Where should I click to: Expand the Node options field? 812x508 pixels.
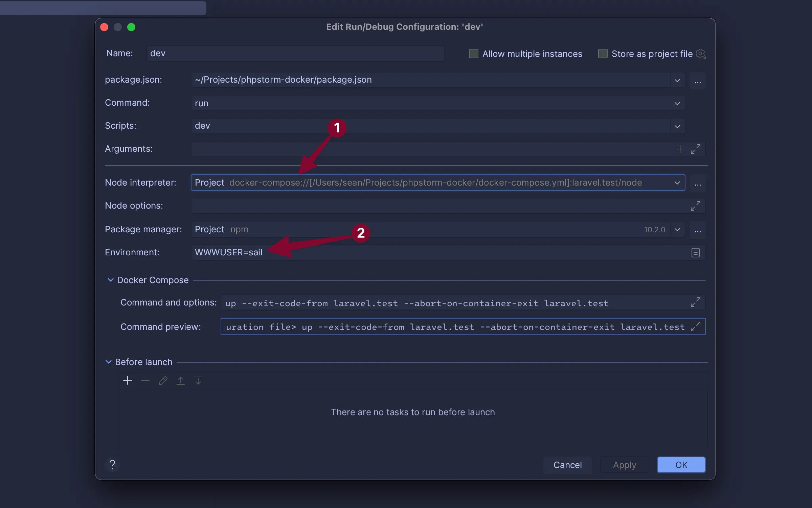click(x=696, y=206)
